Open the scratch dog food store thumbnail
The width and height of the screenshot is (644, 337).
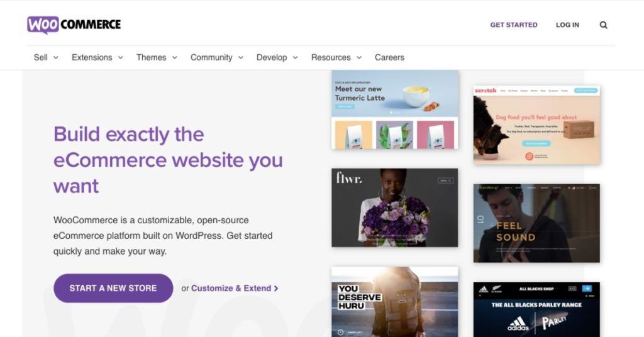point(536,124)
